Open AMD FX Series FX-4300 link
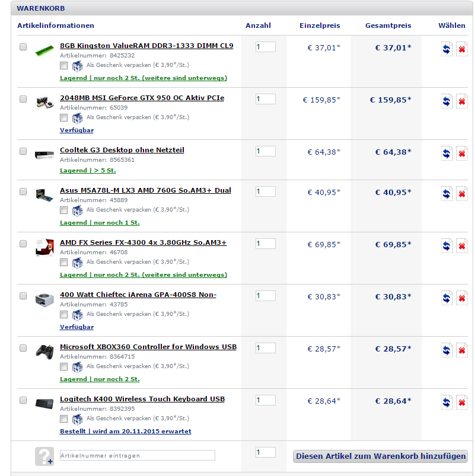475x476 pixels. coord(143,243)
